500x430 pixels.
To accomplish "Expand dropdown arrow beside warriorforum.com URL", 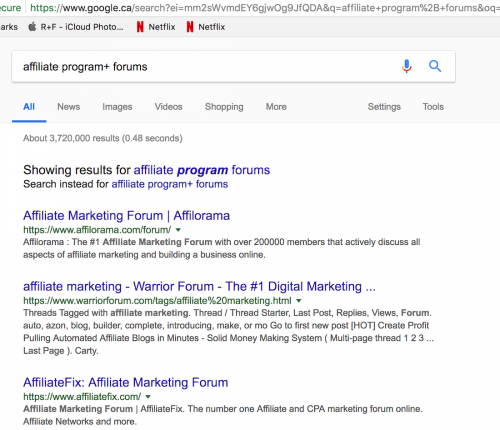I will [x=299, y=301].
